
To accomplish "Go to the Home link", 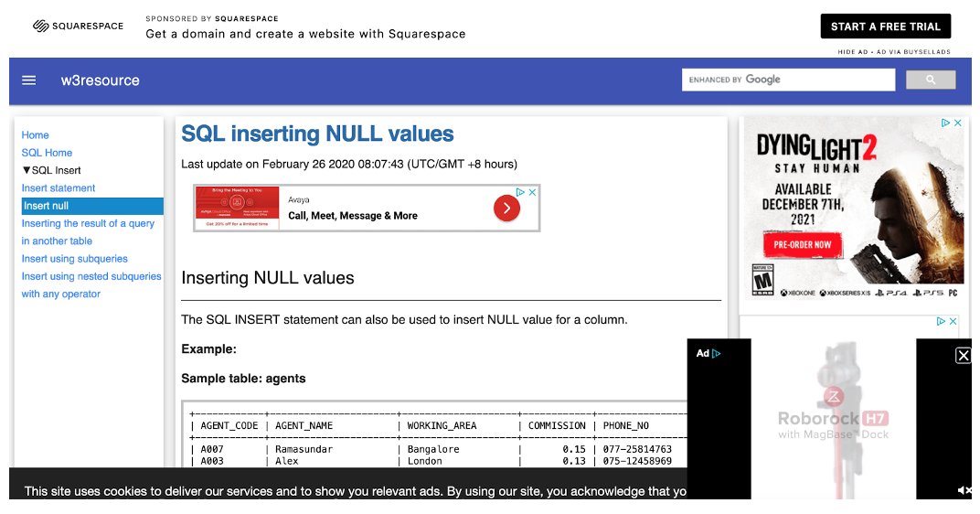I will click(35, 135).
